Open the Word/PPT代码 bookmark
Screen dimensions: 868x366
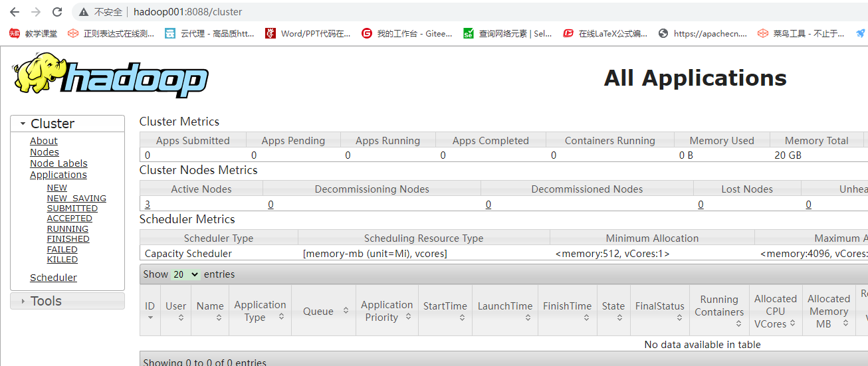pyautogui.click(x=308, y=33)
